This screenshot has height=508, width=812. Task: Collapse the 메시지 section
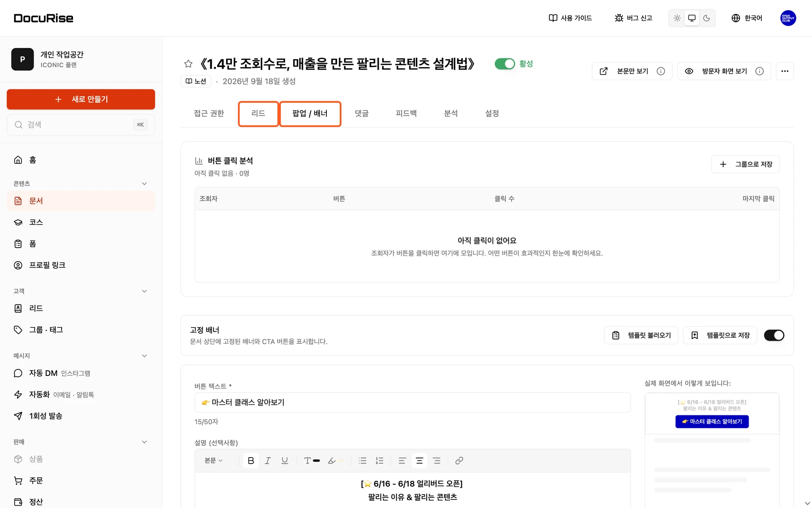click(144, 356)
